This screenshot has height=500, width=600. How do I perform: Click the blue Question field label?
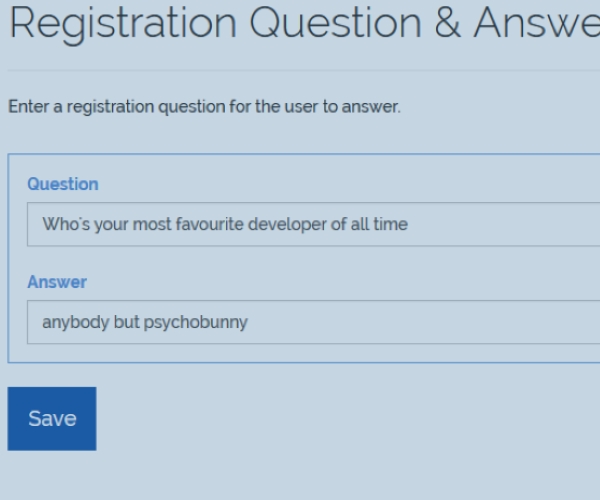(63, 184)
